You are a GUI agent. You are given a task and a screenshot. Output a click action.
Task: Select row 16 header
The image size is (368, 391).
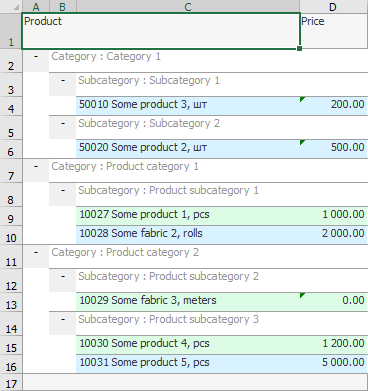(x=11, y=364)
